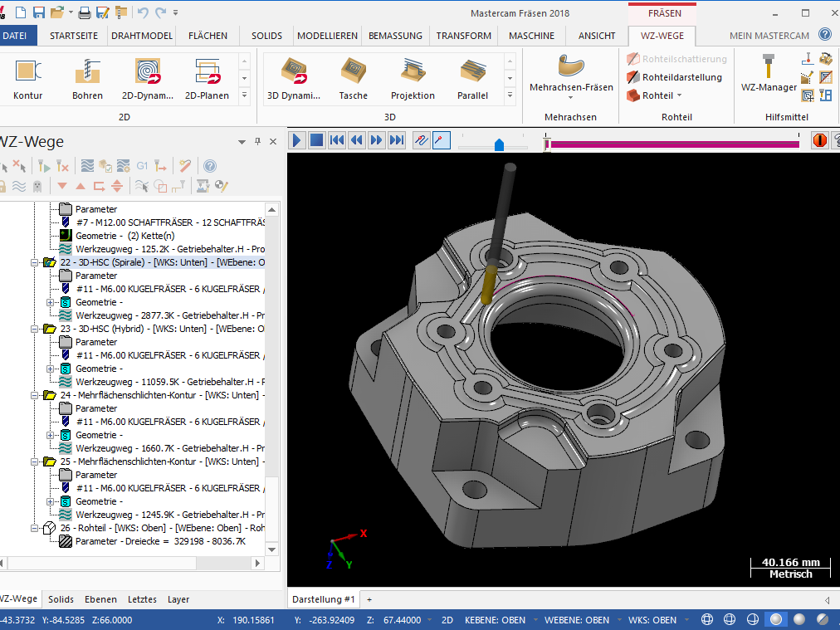The image size is (840, 630).
Task: Switch to the ANSICHT ribbon tab
Action: (597, 36)
